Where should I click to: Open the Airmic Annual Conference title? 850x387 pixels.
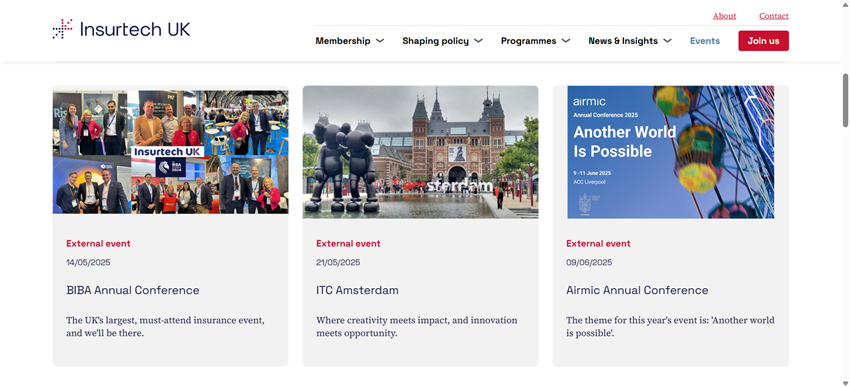637,290
